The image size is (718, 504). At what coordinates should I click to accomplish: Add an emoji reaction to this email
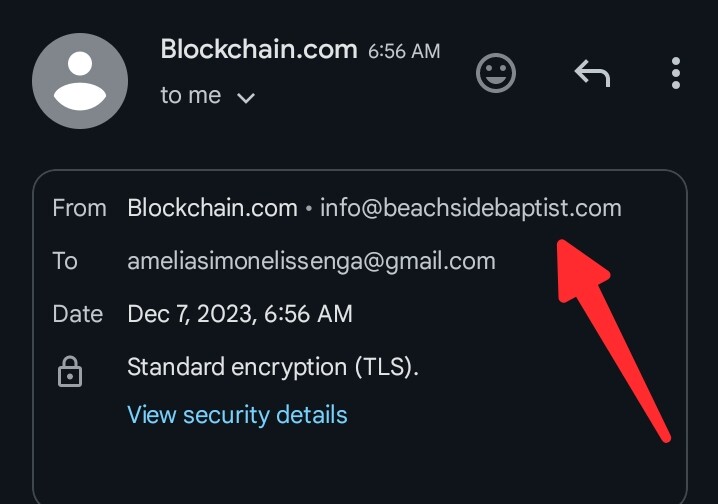495,73
